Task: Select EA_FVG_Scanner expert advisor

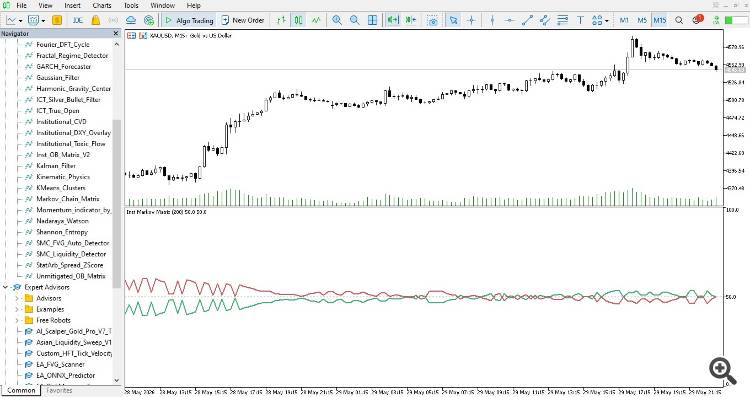Action: (60, 364)
